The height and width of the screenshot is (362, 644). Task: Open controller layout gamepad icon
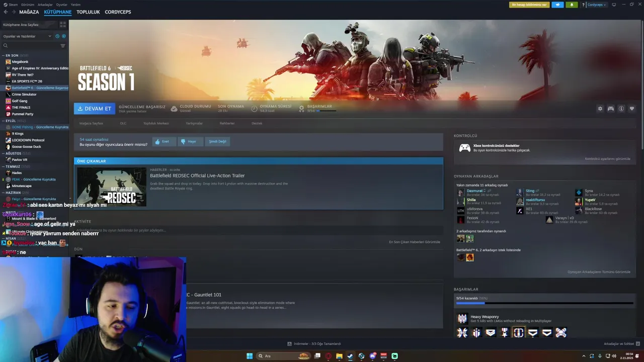pyautogui.click(x=610, y=109)
